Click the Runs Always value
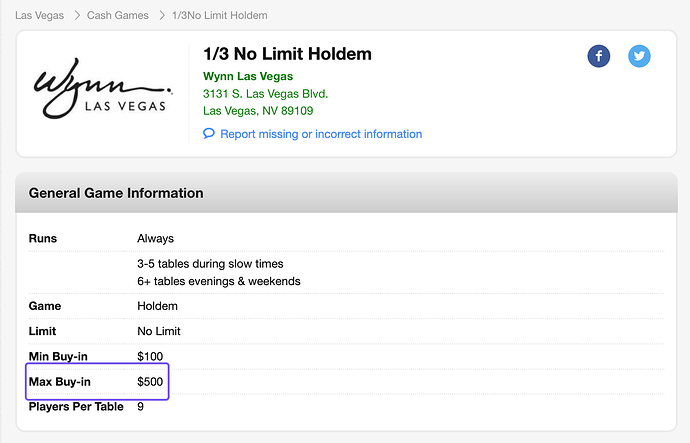690x443 pixels. (155, 239)
